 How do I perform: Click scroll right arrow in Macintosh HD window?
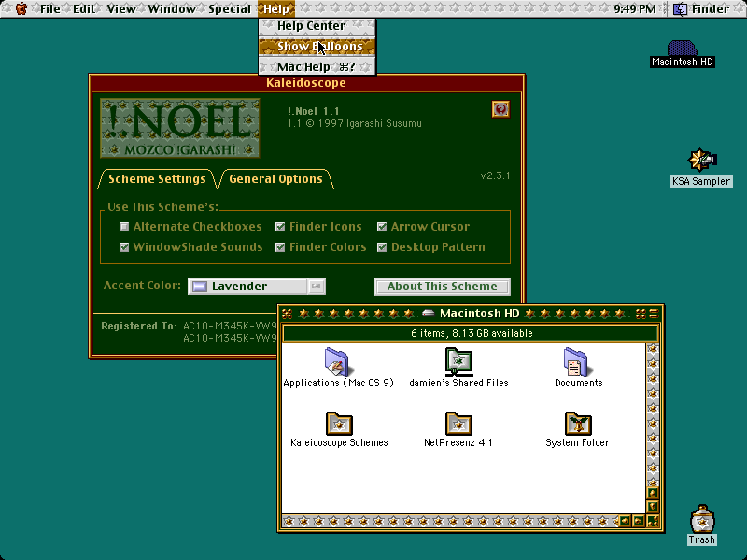[x=639, y=521]
